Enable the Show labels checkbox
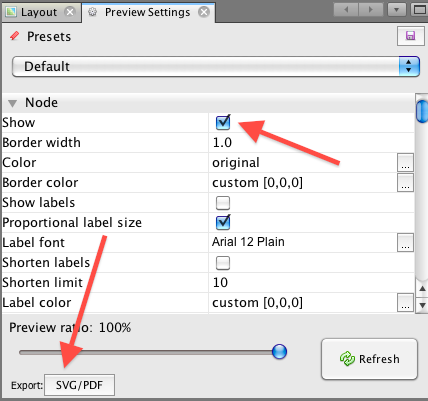The image size is (428, 401). coord(223,203)
